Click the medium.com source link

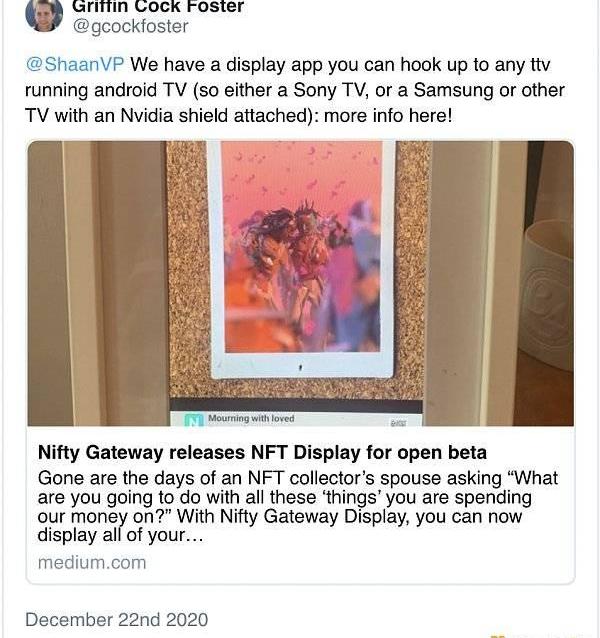(92, 562)
